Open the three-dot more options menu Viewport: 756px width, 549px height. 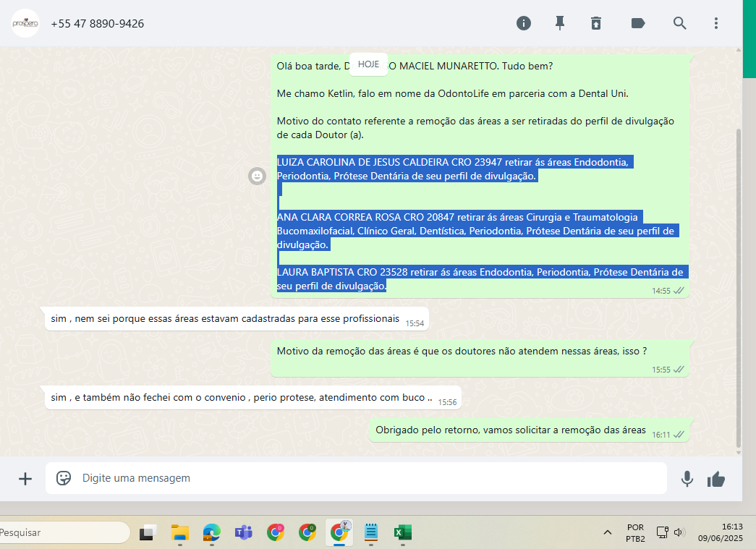coord(716,23)
